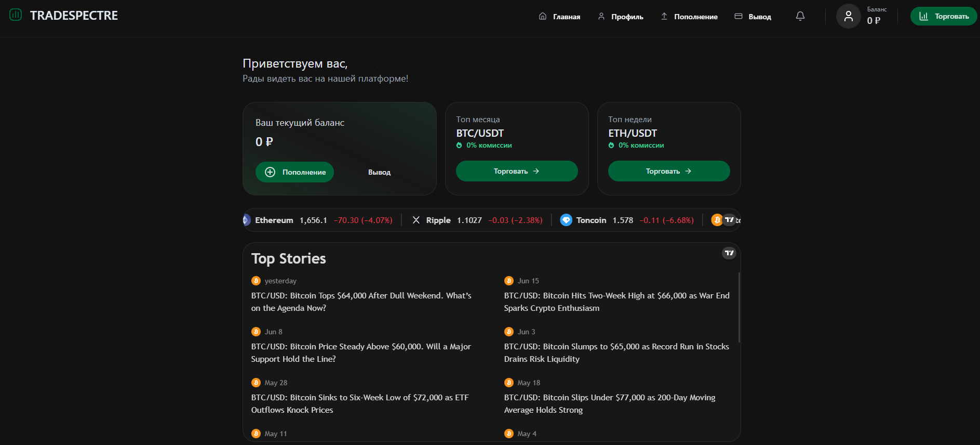
Task: Click the Top Stories heading
Action: click(x=289, y=258)
